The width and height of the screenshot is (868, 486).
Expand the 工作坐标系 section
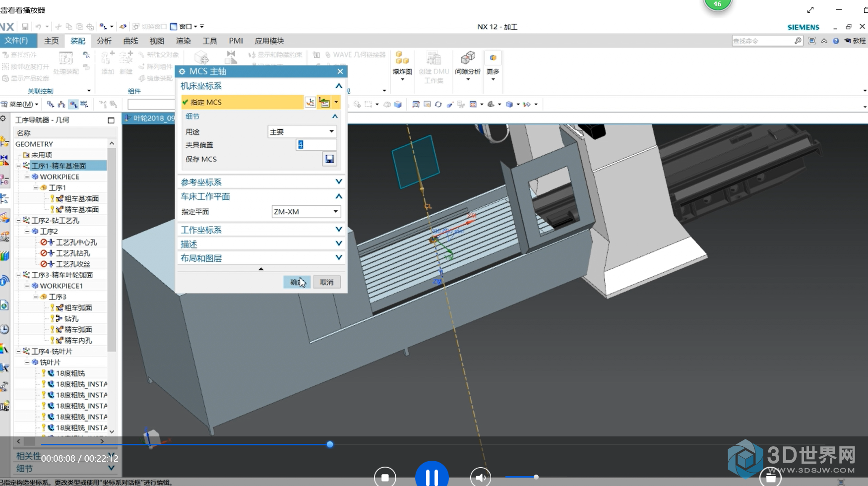339,230
